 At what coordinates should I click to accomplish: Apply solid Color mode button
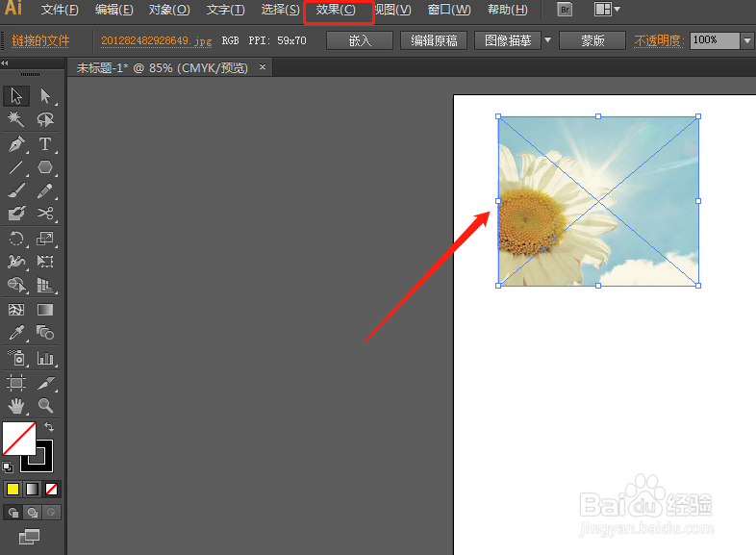[x=13, y=490]
